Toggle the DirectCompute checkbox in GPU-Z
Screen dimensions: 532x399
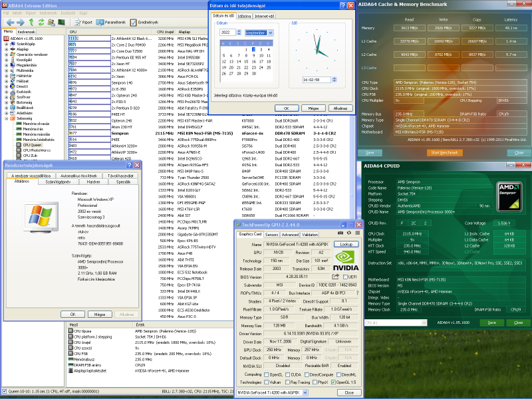point(307,374)
